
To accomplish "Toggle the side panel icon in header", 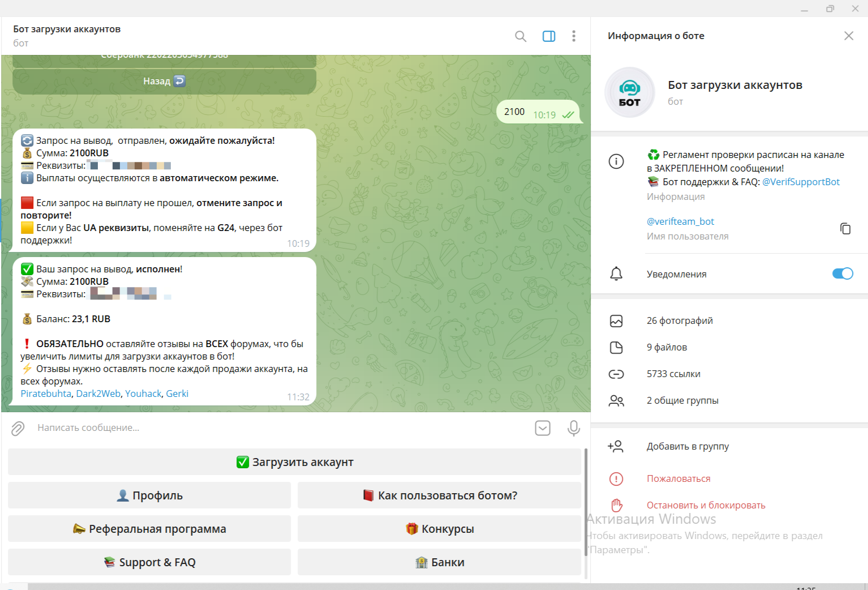I will (548, 36).
